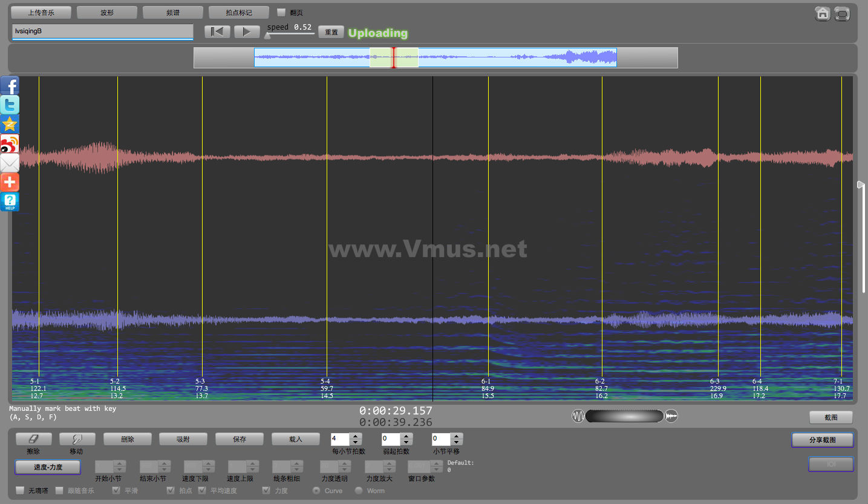
Task: Click the email envelope share icon
Action: click(x=10, y=163)
